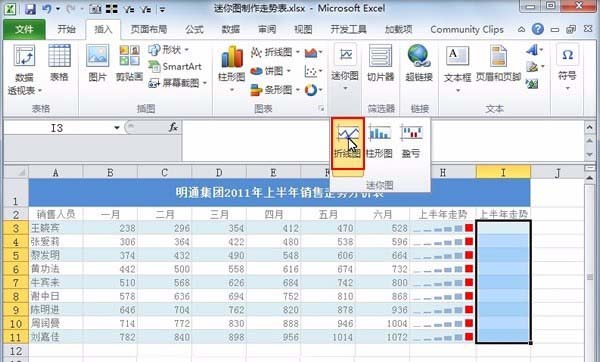Expand the Name Box dropdown arrow
This screenshot has height=362, width=600.
tap(117, 128)
